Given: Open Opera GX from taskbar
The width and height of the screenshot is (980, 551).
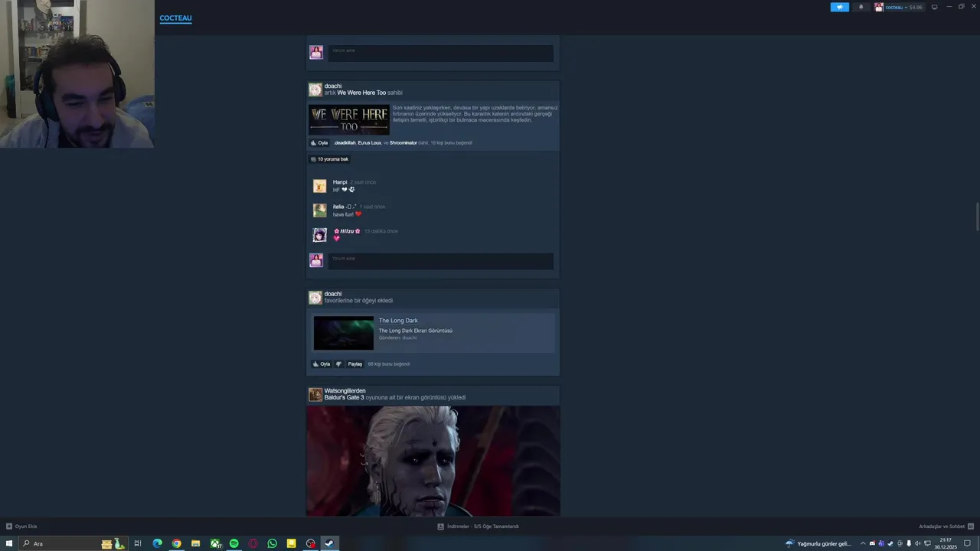Looking at the screenshot, I should (253, 543).
